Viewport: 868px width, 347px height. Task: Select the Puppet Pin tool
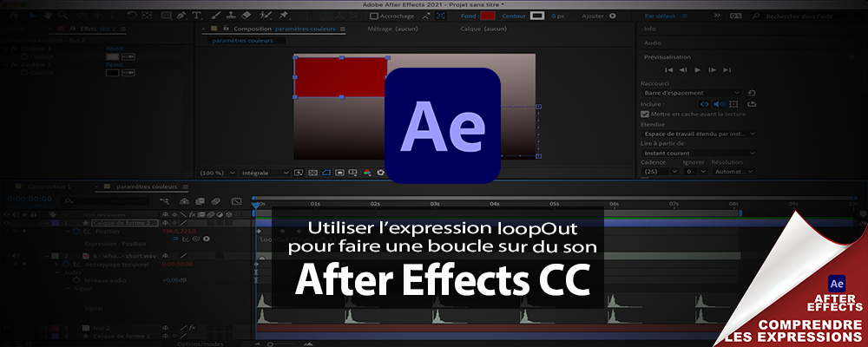coord(284,16)
